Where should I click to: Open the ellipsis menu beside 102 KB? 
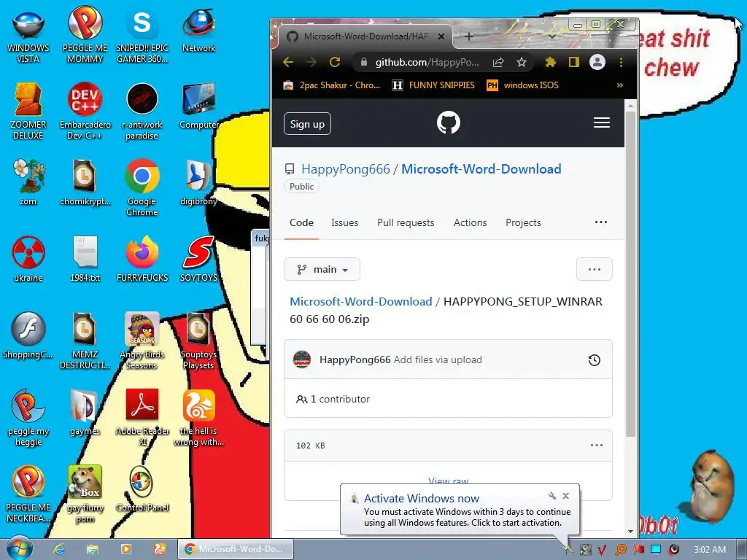tap(597, 446)
